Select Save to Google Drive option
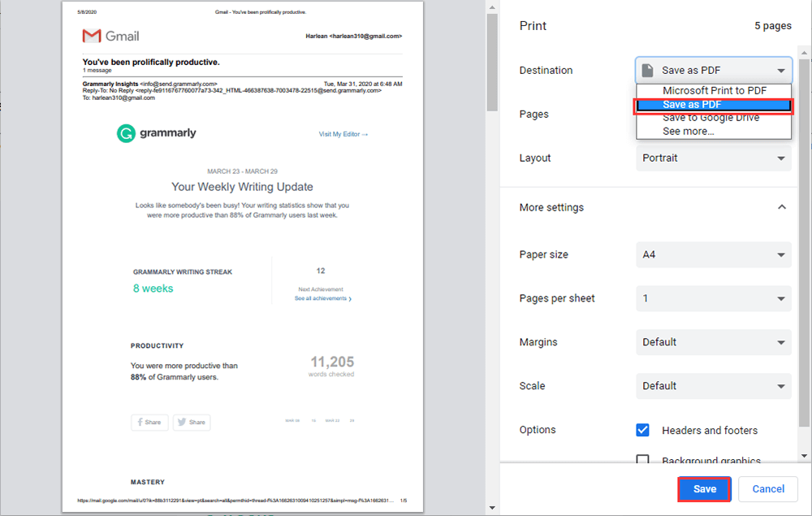812x516 pixels. (714, 118)
